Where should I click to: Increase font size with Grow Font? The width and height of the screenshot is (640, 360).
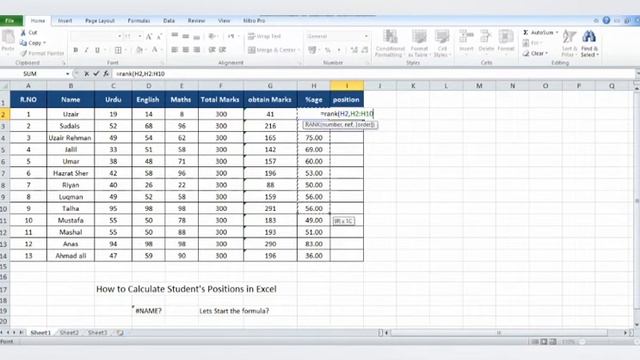click(x=149, y=36)
